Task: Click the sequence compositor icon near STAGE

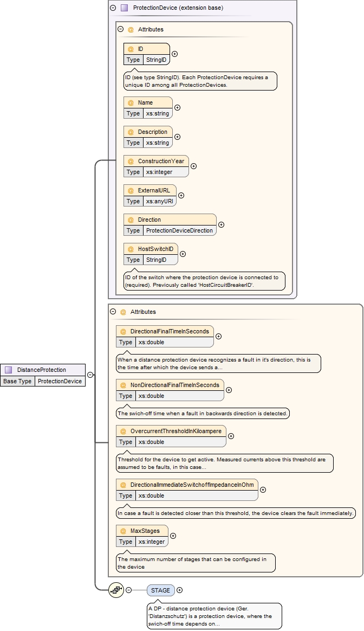Action: tap(116, 590)
